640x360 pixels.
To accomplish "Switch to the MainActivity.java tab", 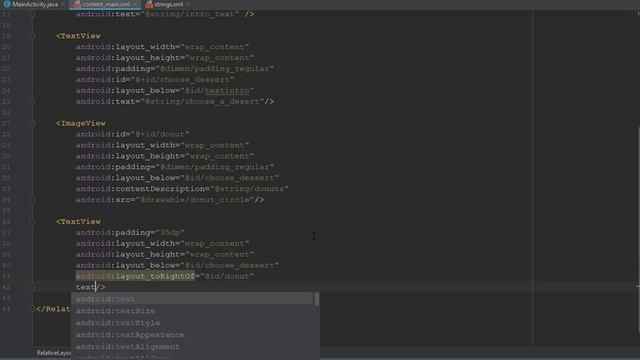I will point(35,4).
